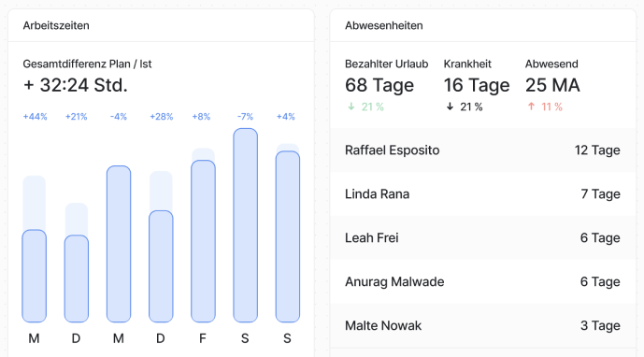Open Linda Rana's absence entry

pyautogui.click(x=482, y=193)
